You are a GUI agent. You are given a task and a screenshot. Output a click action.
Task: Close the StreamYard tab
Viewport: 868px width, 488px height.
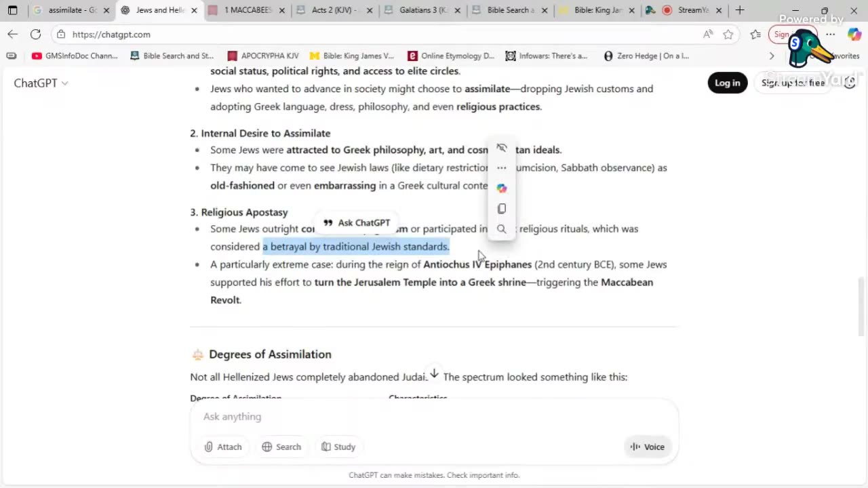coord(719,10)
